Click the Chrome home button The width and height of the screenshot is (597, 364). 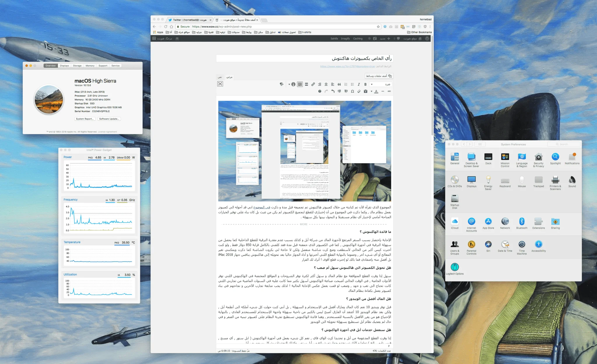point(171,27)
